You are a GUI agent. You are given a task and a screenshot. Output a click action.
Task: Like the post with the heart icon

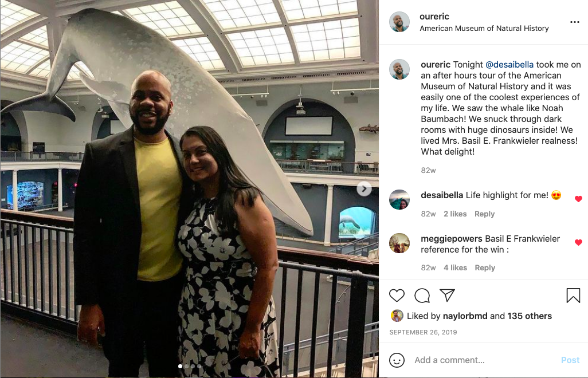tap(397, 296)
